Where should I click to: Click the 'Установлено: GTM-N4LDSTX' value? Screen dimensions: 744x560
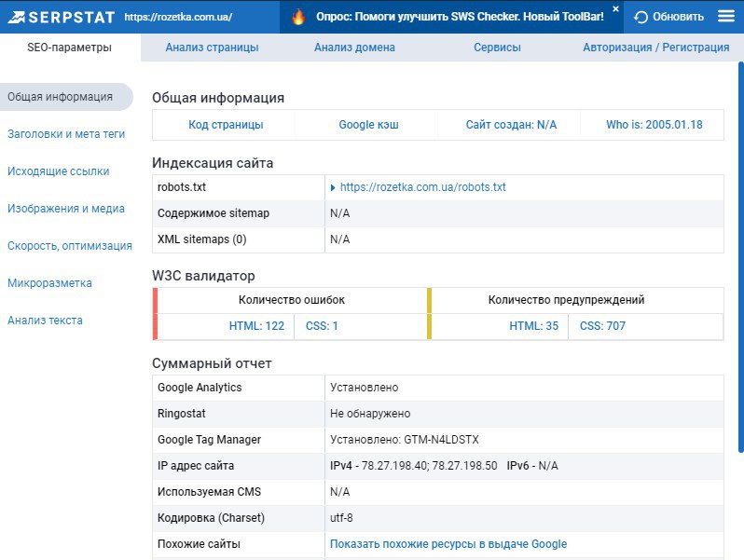coord(405,440)
